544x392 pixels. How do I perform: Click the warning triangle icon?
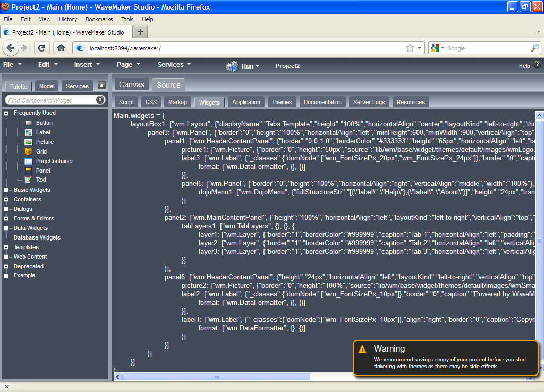click(x=362, y=349)
